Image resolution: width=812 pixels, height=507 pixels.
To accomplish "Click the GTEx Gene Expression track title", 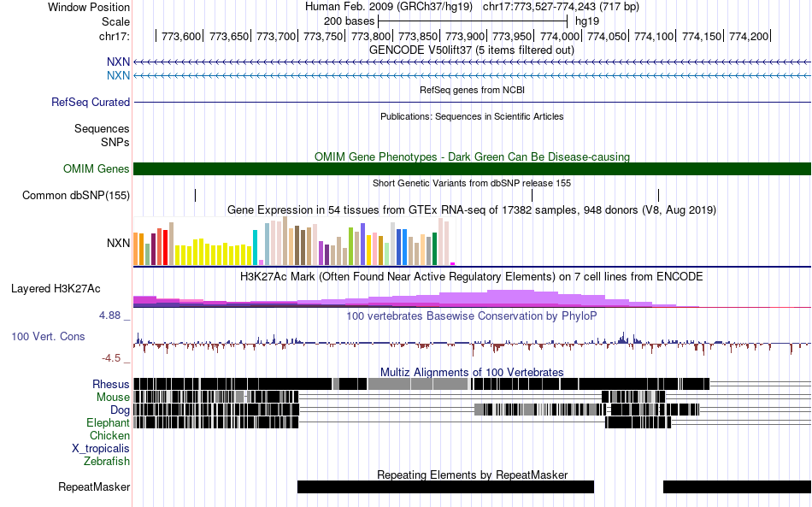I will coord(472,209).
